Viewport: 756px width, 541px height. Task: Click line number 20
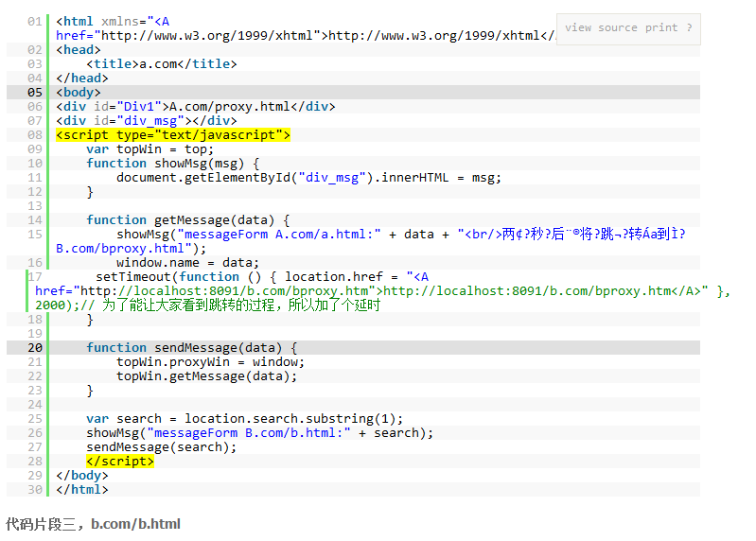pyautogui.click(x=35, y=348)
